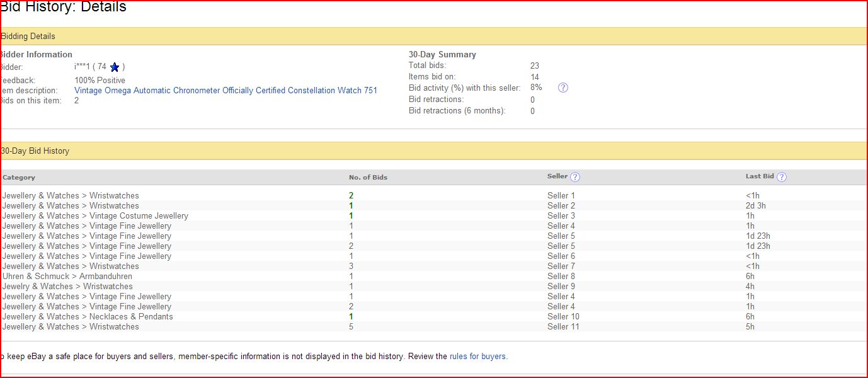The height and width of the screenshot is (378, 868).
Task: Select the Bidding Details section header
Action: point(28,37)
